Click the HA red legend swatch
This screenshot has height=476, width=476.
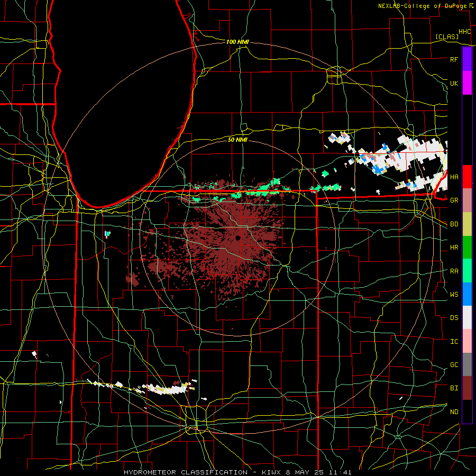[467, 177]
